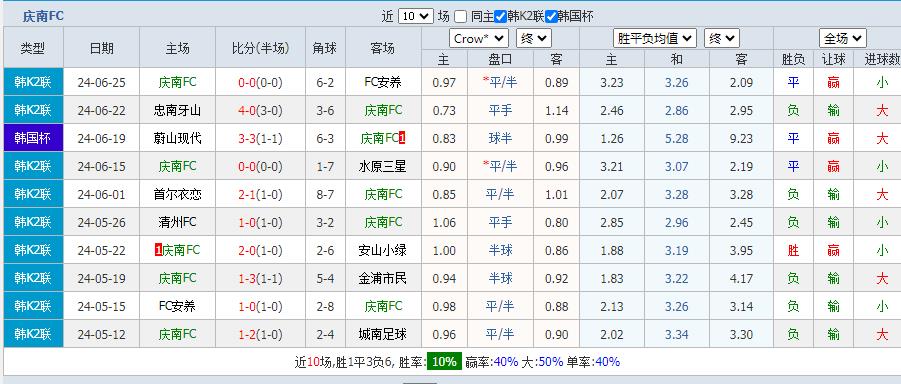Click handicap 平手 for 忠南牙山 match

(x=500, y=110)
